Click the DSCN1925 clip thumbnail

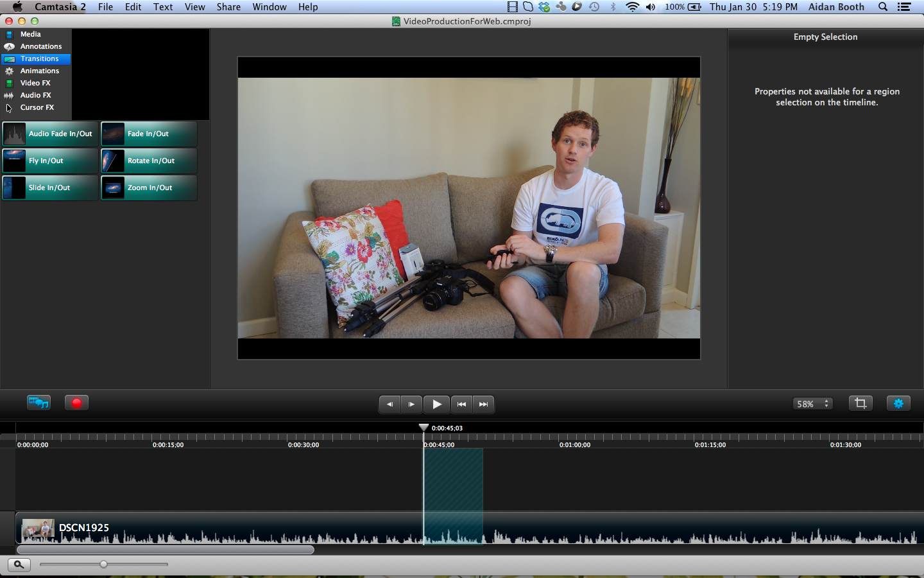pyautogui.click(x=38, y=529)
